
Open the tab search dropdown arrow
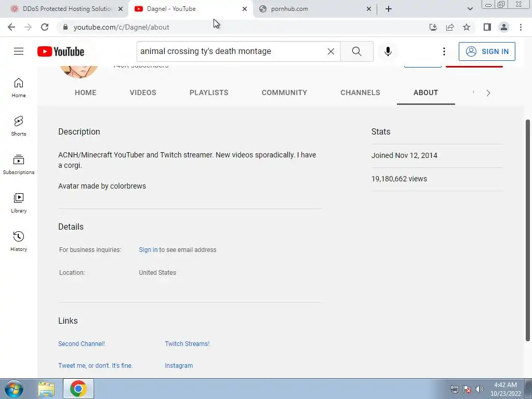tap(470, 9)
